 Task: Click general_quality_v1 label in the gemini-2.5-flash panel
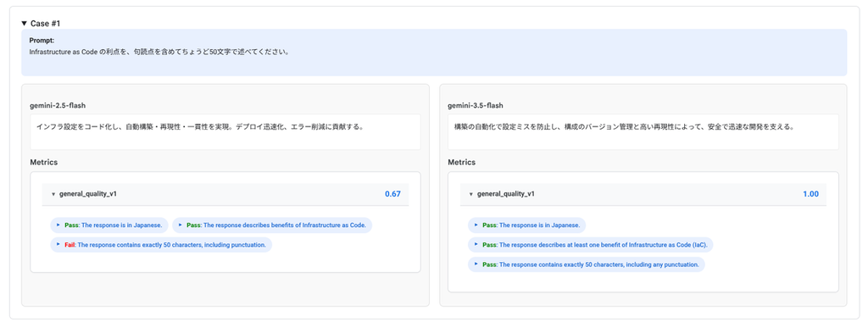point(87,194)
